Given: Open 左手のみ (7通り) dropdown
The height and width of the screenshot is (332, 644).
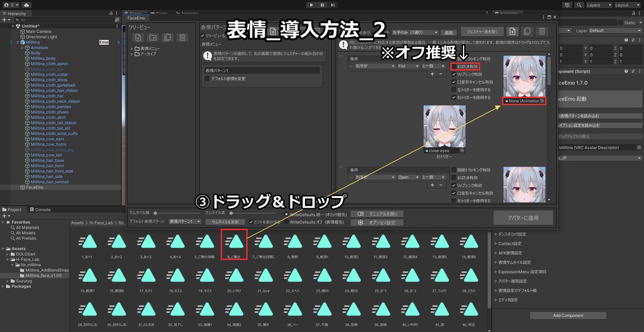Looking at the screenshot, I should coord(415,32).
